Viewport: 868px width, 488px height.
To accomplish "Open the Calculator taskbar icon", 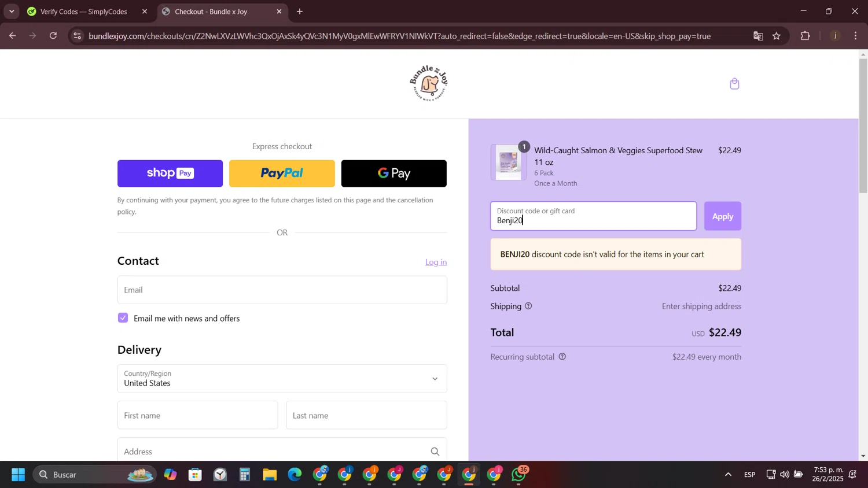I will (x=245, y=475).
